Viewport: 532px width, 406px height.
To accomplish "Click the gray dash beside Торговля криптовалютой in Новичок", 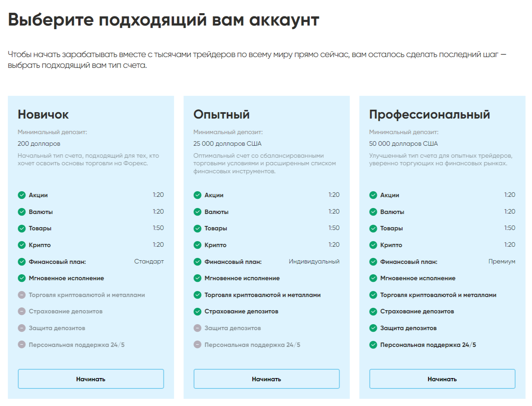I will 21,295.
